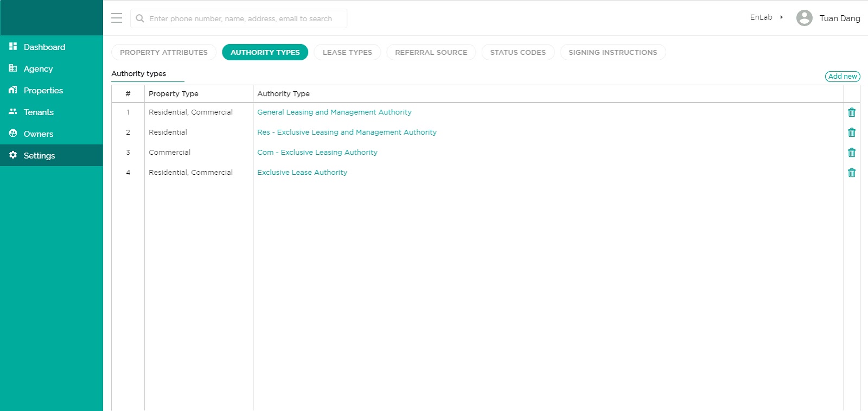This screenshot has width=868, height=411.
Task: Open the Referral Source tab
Action: click(x=431, y=52)
